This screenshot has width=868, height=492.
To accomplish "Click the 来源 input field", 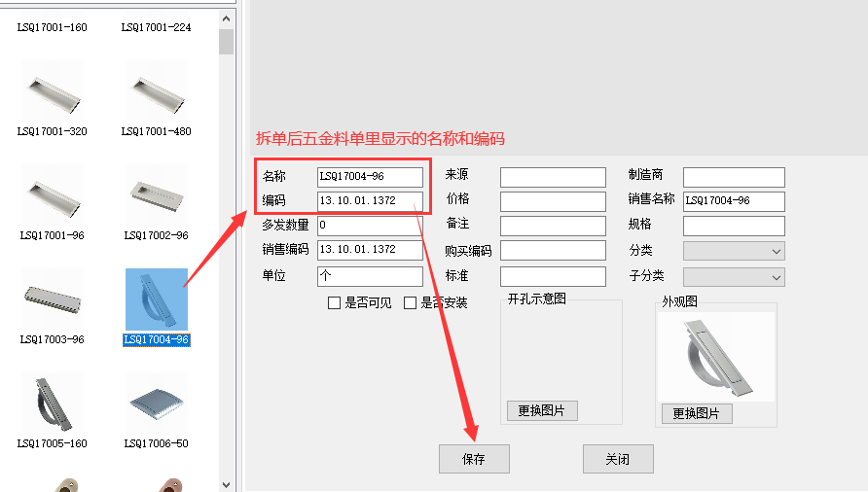I will (553, 177).
